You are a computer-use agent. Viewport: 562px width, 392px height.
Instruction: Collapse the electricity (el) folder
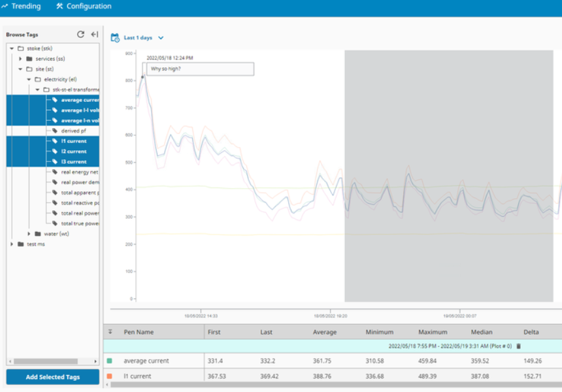[29, 79]
